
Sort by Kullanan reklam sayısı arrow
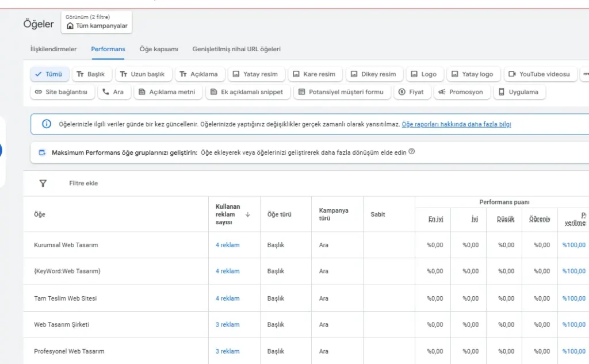point(248,214)
